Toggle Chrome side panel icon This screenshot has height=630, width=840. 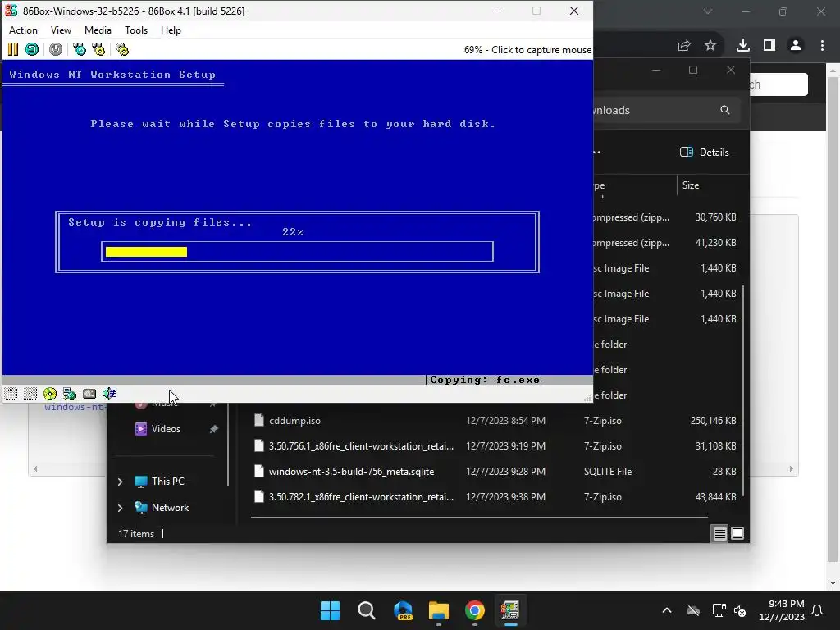(769, 46)
